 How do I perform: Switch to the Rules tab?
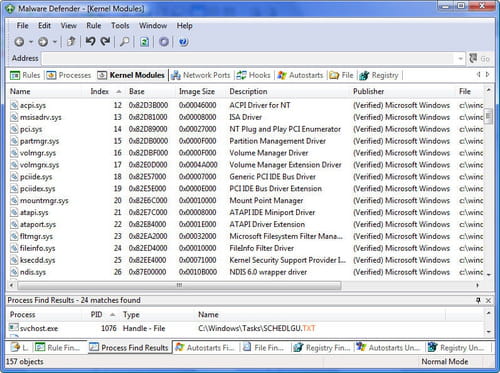coord(25,75)
